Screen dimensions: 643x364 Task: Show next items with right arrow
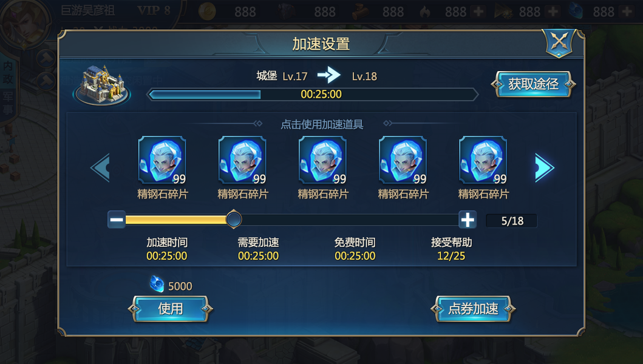coord(544,167)
